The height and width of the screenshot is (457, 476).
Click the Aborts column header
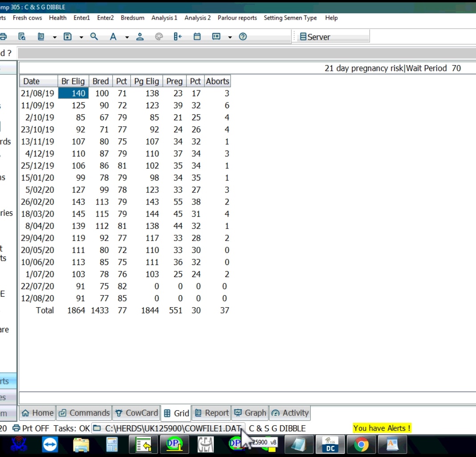[x=218, y=82]
